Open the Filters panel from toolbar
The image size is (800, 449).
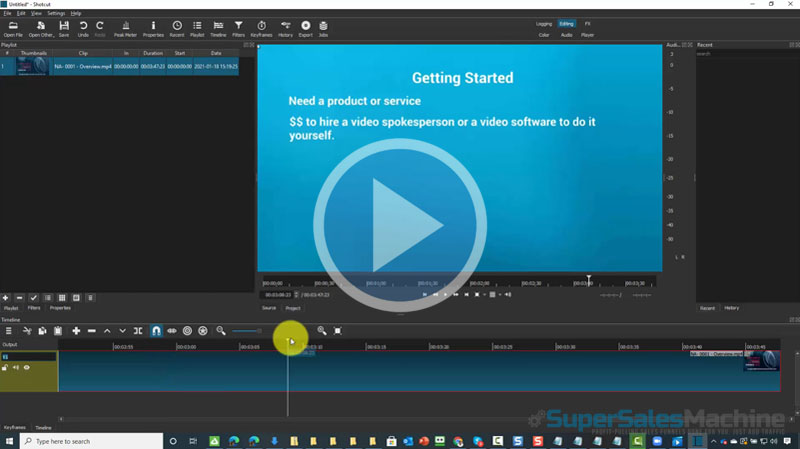[x=238, y=27]
